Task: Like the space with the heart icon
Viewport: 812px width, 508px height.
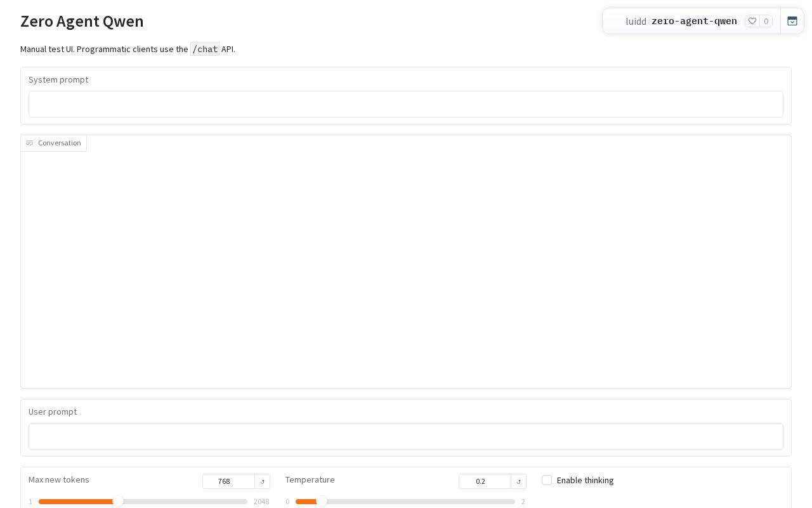Action: click(x=752, y=21)
